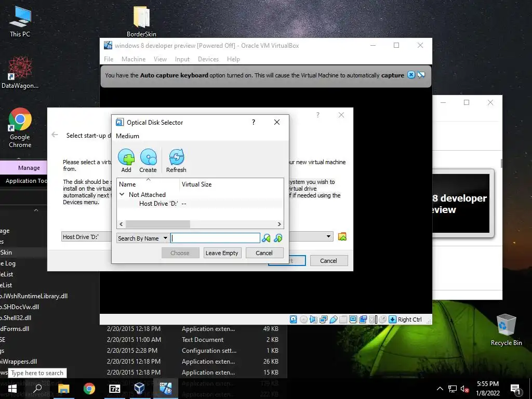
Task: Click the find previous match icon beside search field
Action: pos(267,238)
